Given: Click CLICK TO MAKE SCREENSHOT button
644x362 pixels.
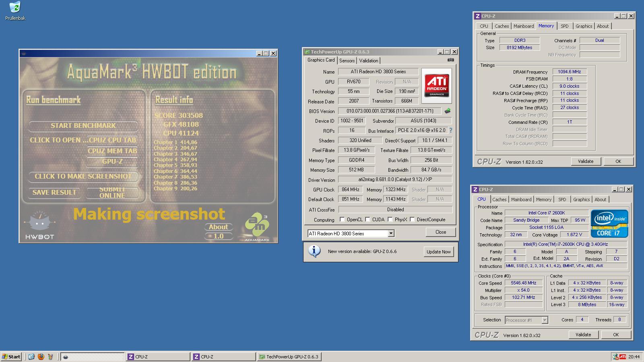Looking at the screenshot, I should coord(83,176).
